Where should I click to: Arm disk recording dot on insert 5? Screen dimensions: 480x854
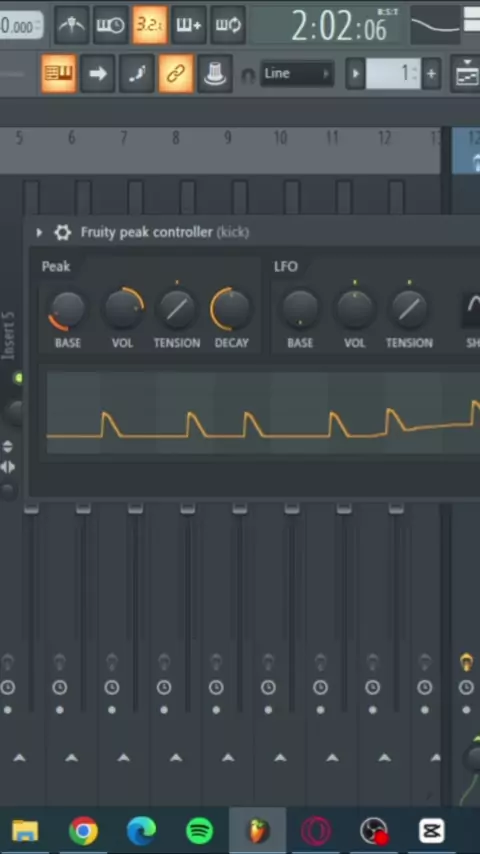[x=8, y=710]
